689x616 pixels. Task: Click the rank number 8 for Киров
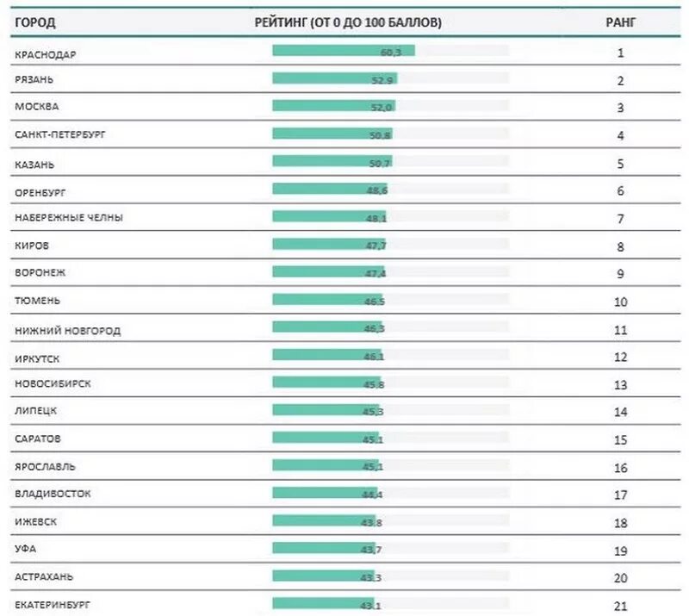point(620,246)
